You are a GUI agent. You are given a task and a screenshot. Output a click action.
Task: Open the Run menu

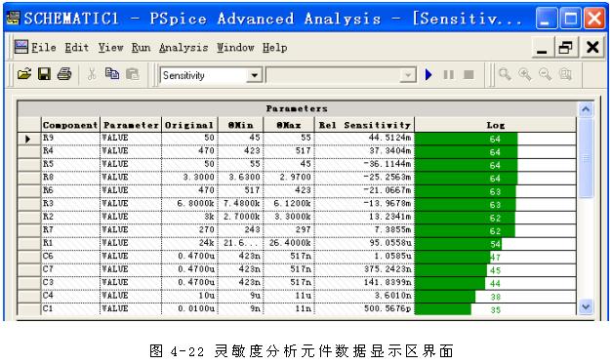click(141, 48)
